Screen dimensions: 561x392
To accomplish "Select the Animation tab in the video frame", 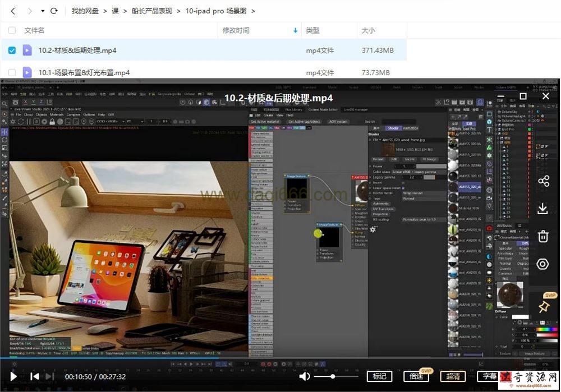I will point(411,128).
